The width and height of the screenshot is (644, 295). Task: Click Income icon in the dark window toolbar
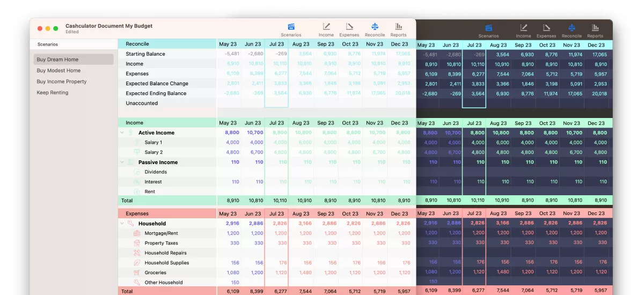pos(523,28)
